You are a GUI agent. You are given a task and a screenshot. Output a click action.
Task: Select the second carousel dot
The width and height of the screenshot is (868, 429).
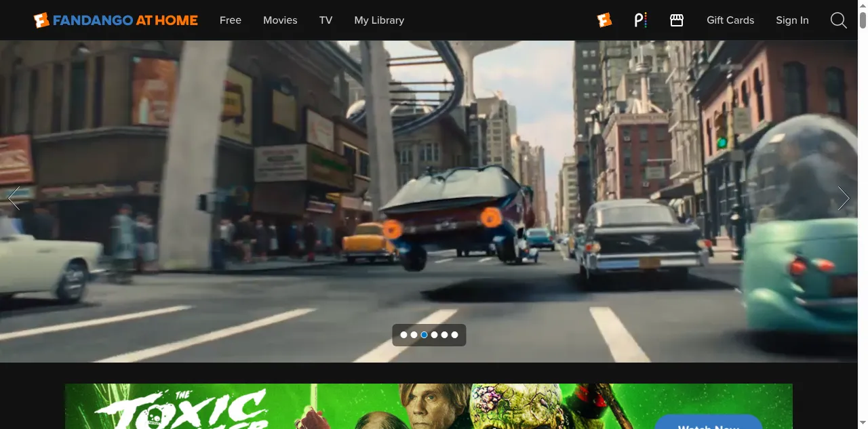414,335
